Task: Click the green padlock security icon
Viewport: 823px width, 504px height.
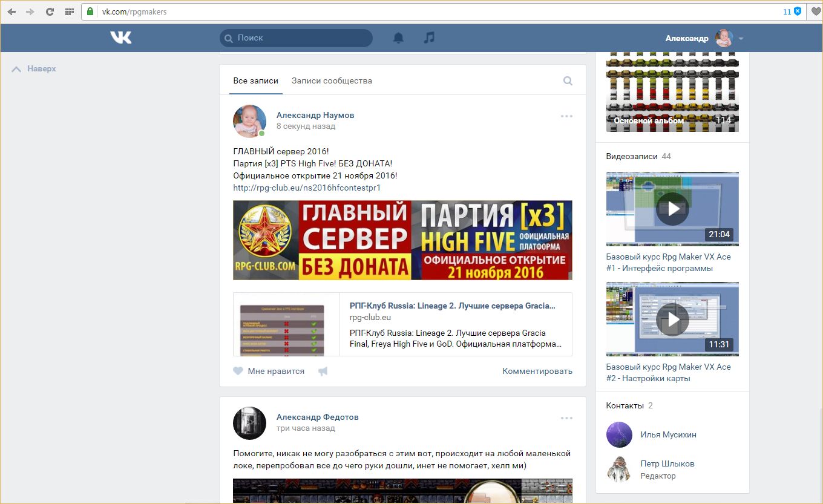Action: 90,11
